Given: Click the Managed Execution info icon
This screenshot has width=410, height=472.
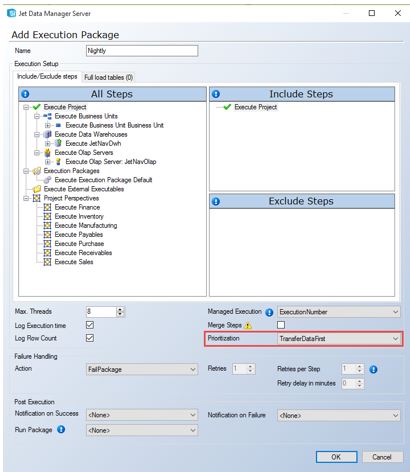Looking at the screenshot, I should click(269, 312).
